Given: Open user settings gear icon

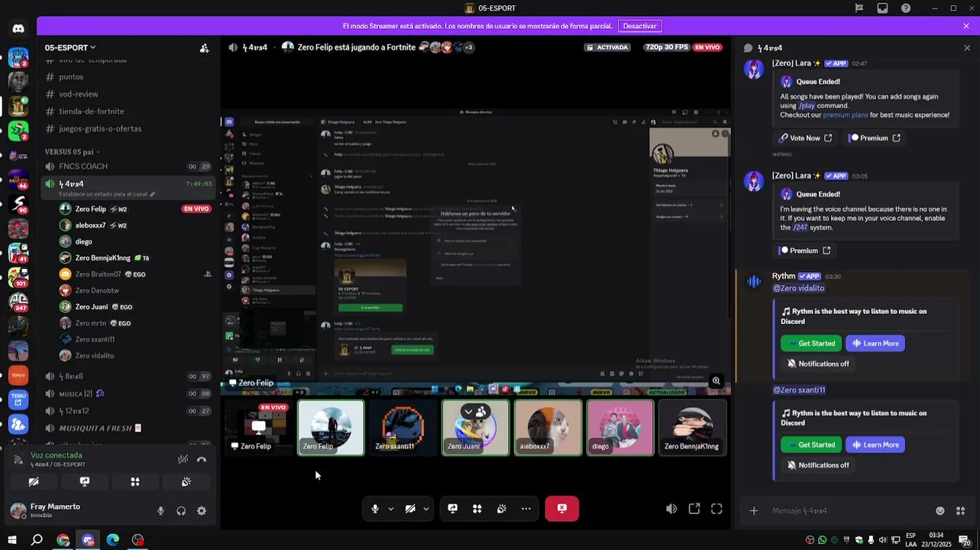Looking at the screenshot, I should pos(202,511).
